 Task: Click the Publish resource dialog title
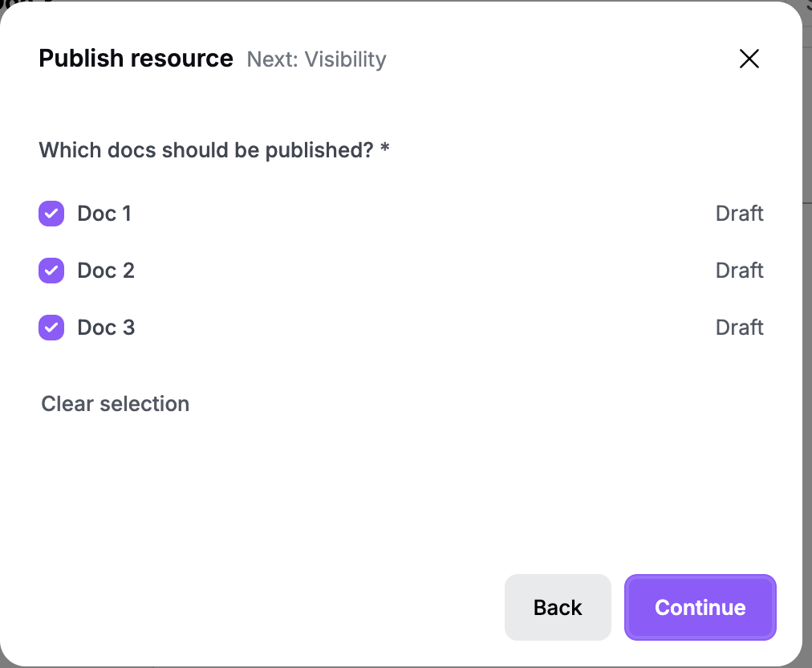click(136, 58)
